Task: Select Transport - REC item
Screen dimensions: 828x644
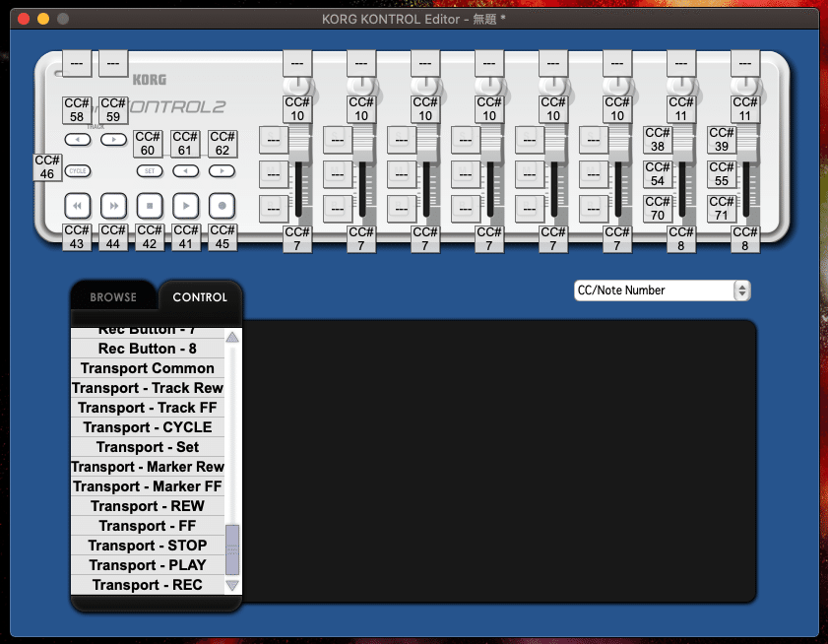Action: (148, 585)
